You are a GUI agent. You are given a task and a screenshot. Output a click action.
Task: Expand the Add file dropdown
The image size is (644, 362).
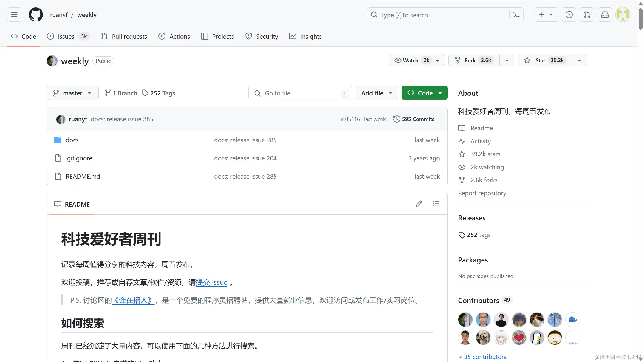(376, 93)
